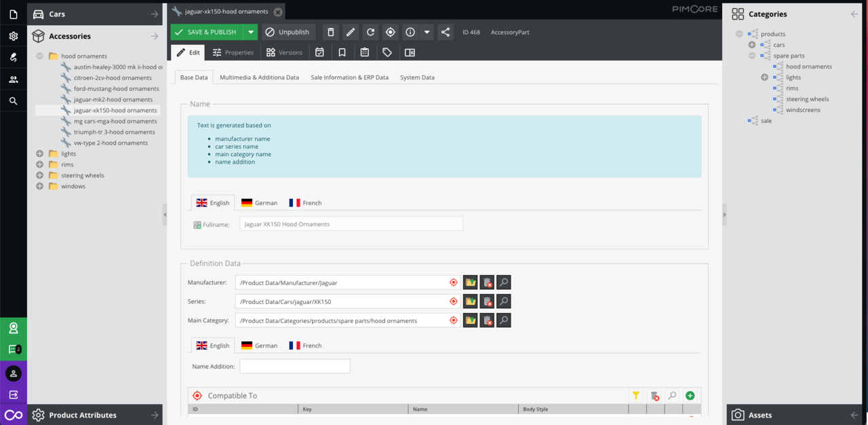Viewport: 868px width, 425px height.
Task: Open the Sale Information & ERP Data tab
Action: tap(349, 77)
